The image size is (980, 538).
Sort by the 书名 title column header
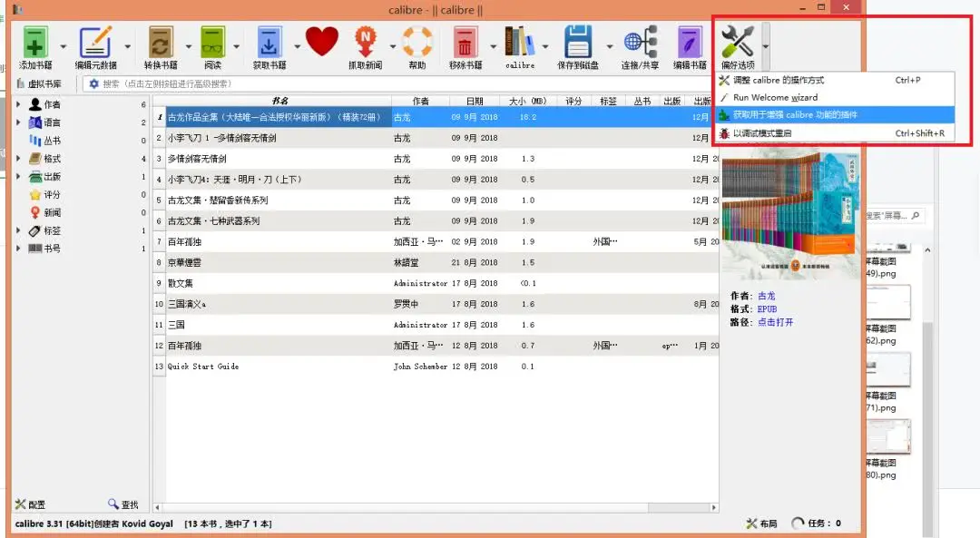(x=279, y=101)
